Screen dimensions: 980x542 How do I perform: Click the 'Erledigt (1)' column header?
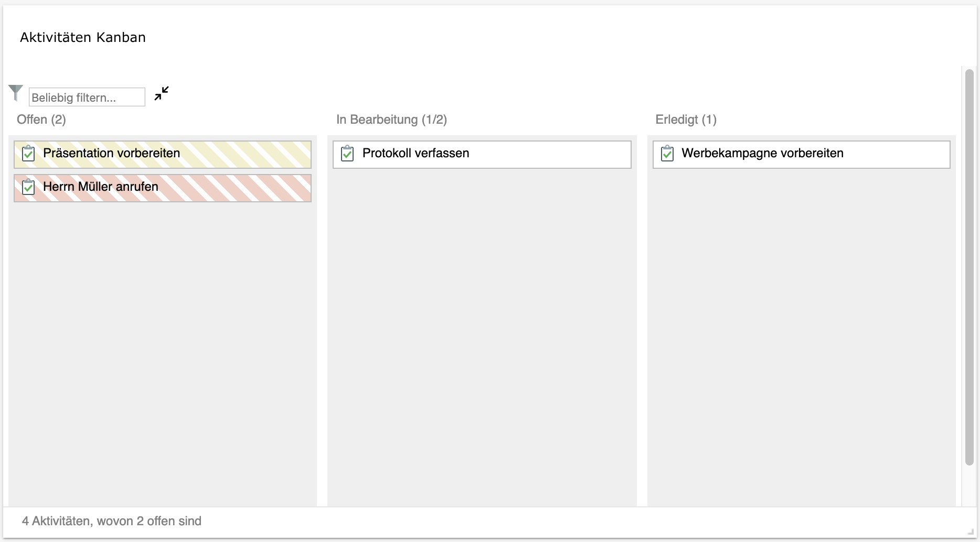(x=686, y=120)
